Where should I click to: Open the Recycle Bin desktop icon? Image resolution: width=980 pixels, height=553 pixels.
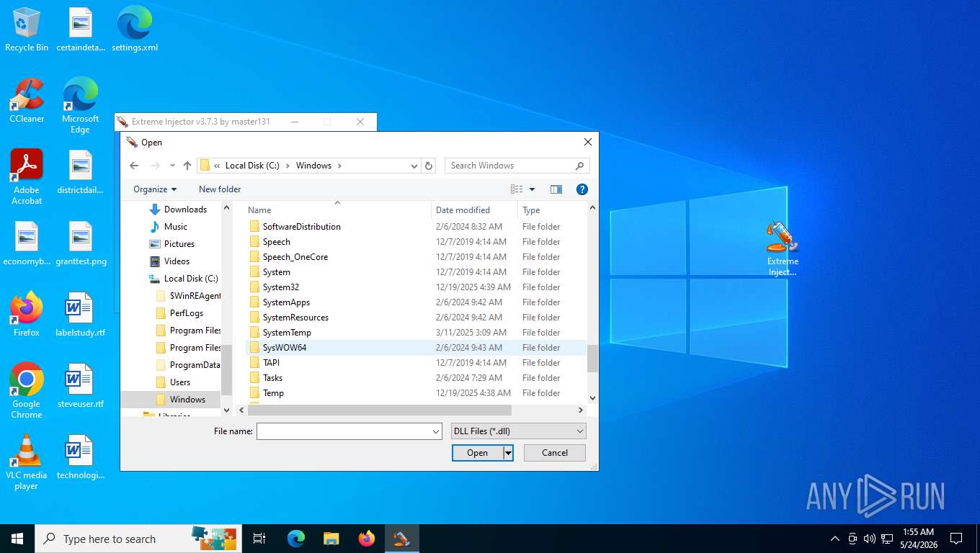coord(27,30)
